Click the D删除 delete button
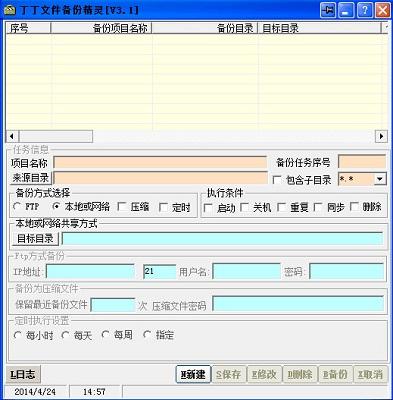The height and width of the screenshot is (400, 393). tap(300, 374)
